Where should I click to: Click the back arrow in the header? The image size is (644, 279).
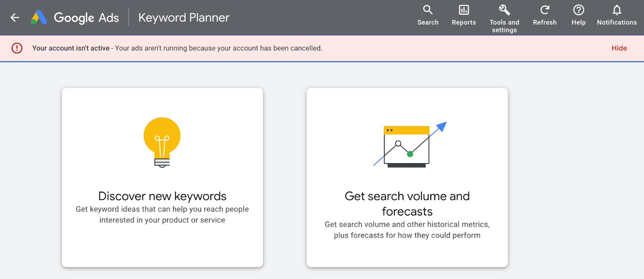15,17
